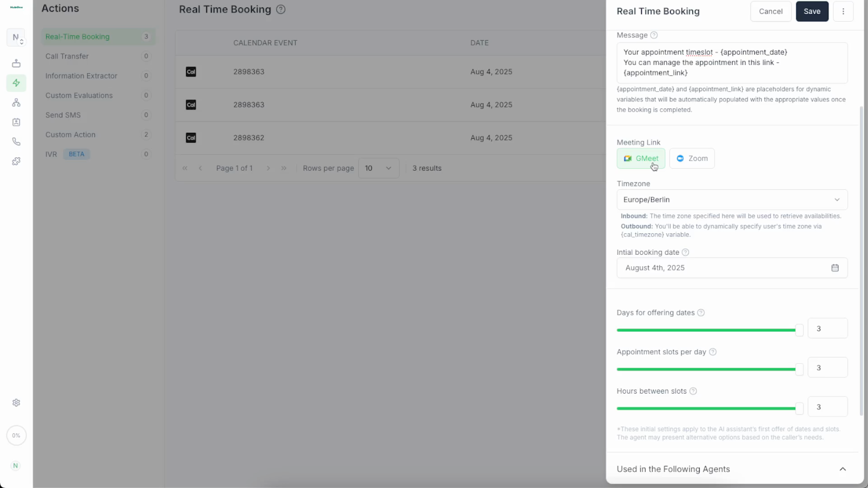Open the contacts badge sidebar icon
This screenshot has height=488, width=868.
click(16, 122)
